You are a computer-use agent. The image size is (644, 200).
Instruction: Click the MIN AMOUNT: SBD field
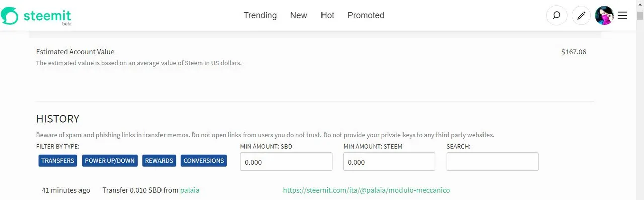point(286,162)
